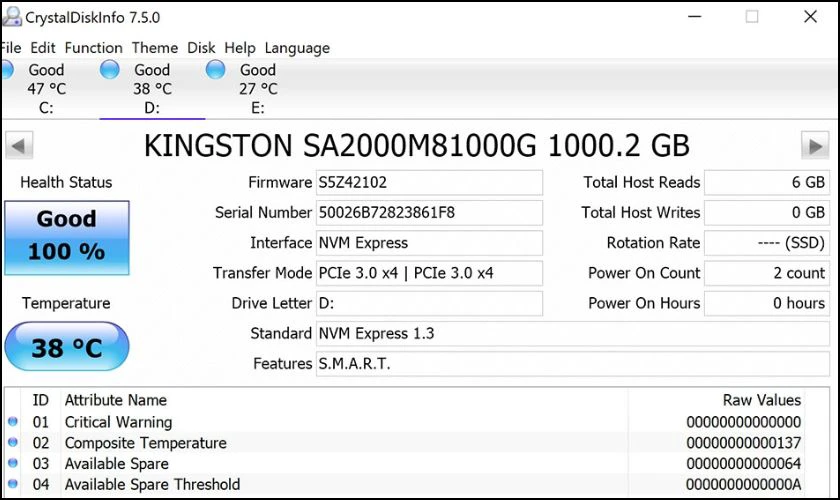Click Total Host Reads value 6 GB
The width and height of the screenshot is (840, 500).
(x=767, y=183)
